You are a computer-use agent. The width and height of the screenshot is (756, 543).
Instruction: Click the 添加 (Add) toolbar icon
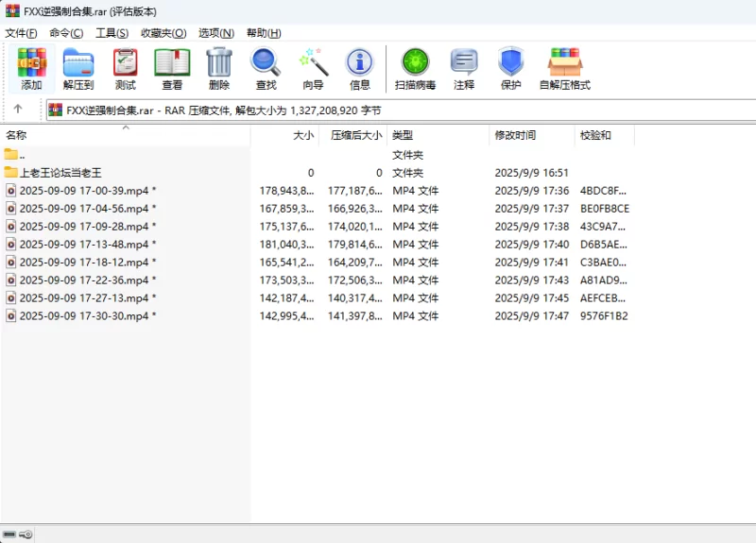[31, 69]
